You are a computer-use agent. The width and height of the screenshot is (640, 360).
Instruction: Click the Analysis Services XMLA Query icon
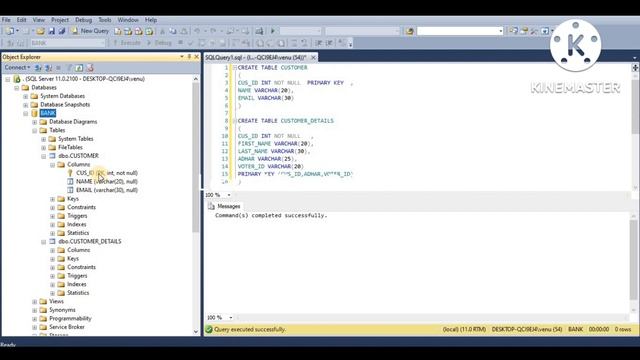[149, 31]
